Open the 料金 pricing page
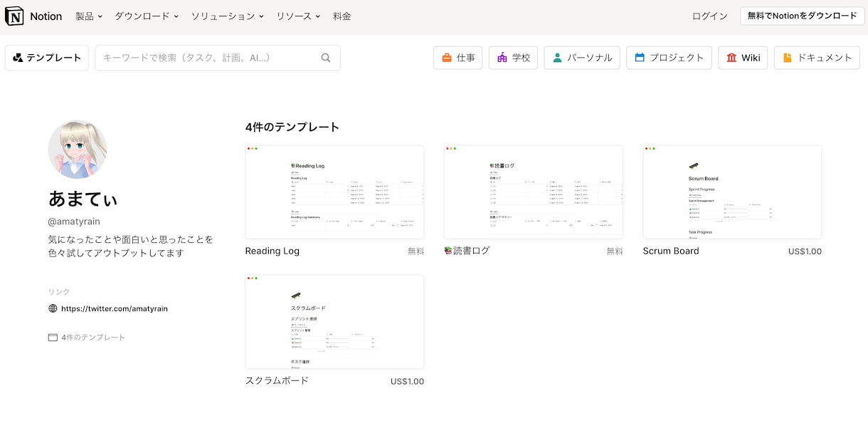The width and height of the screenshot is (868, 448). click(342, 16)
